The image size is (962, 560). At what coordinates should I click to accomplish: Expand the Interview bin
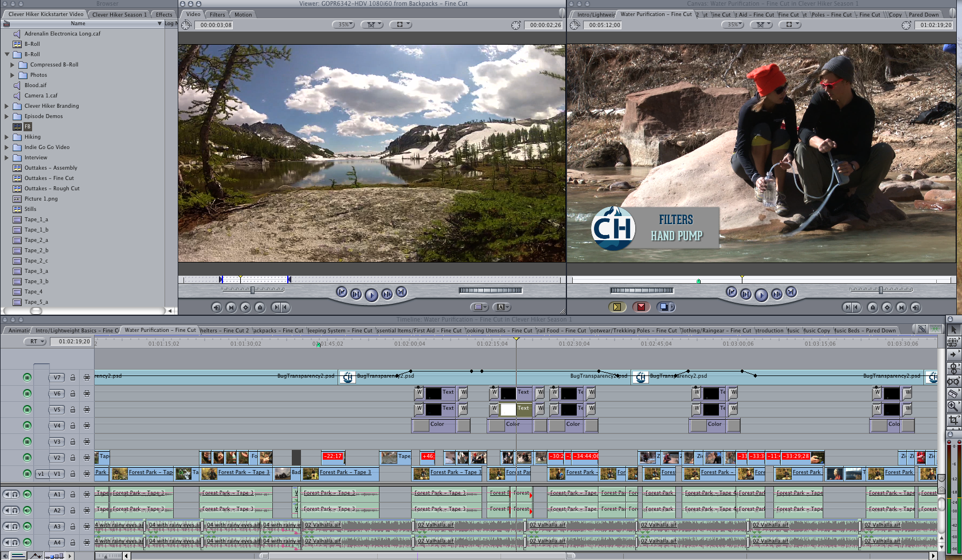tap(7, 158)
